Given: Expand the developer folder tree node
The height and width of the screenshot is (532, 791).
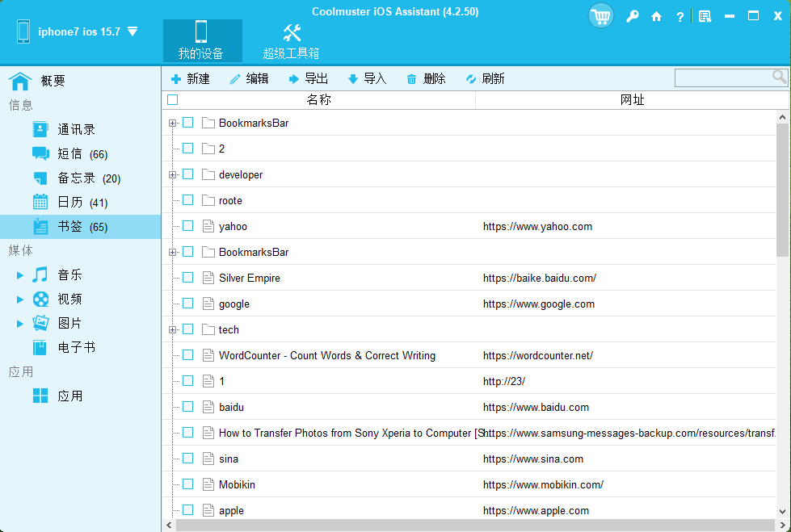Looking at the screenshot, I should (x=172, y=174).
